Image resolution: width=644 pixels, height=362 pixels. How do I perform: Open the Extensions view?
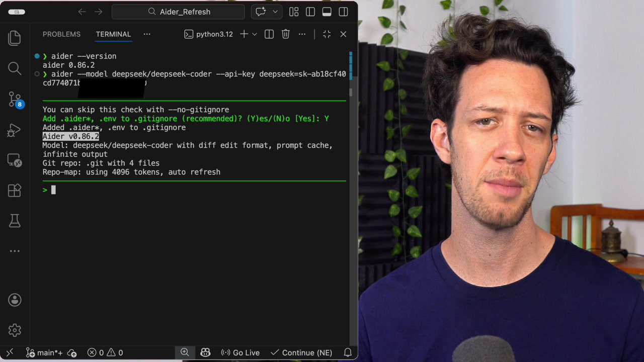tap(15, 190)
